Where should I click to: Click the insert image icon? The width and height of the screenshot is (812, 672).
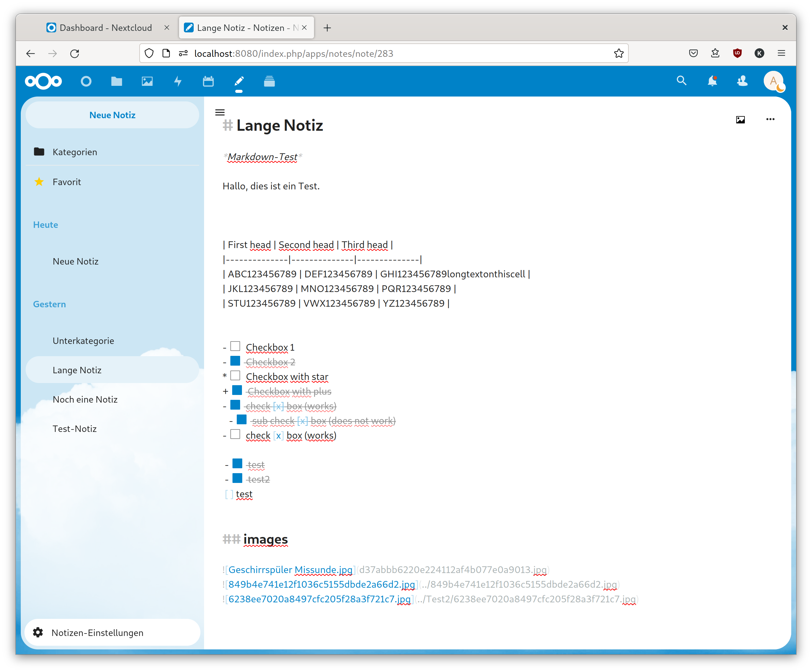[x=740, y=119]
